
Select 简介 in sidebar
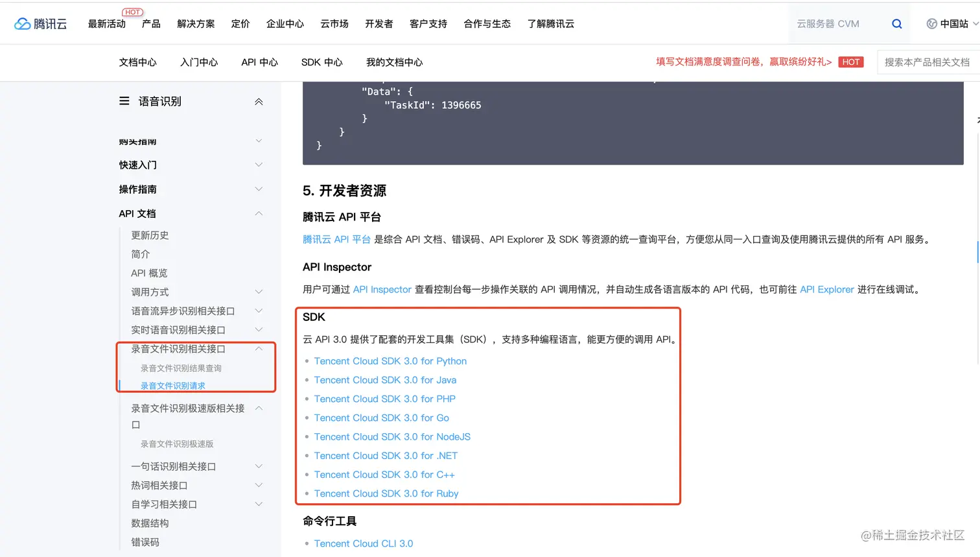[x=141, y=254]
